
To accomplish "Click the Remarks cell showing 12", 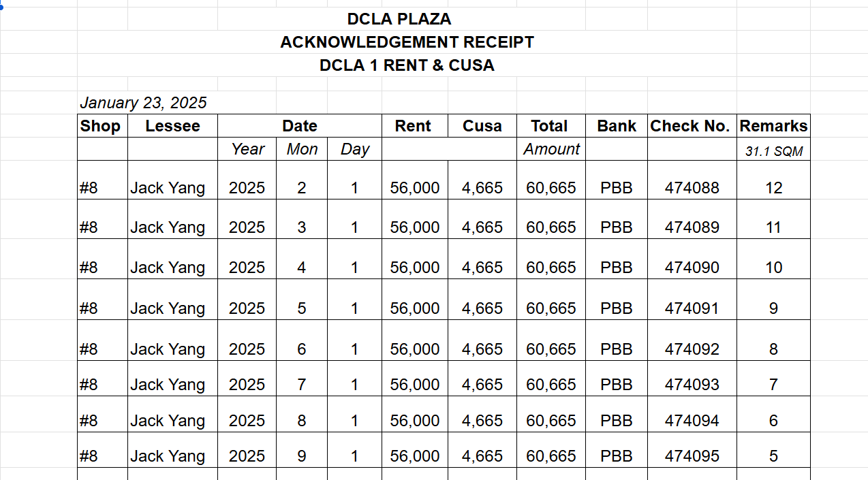I will click(773, 188).
